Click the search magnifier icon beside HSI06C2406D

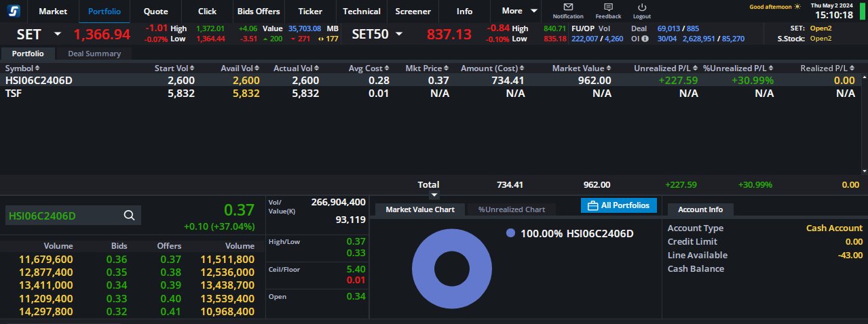[x=129, y=216]
